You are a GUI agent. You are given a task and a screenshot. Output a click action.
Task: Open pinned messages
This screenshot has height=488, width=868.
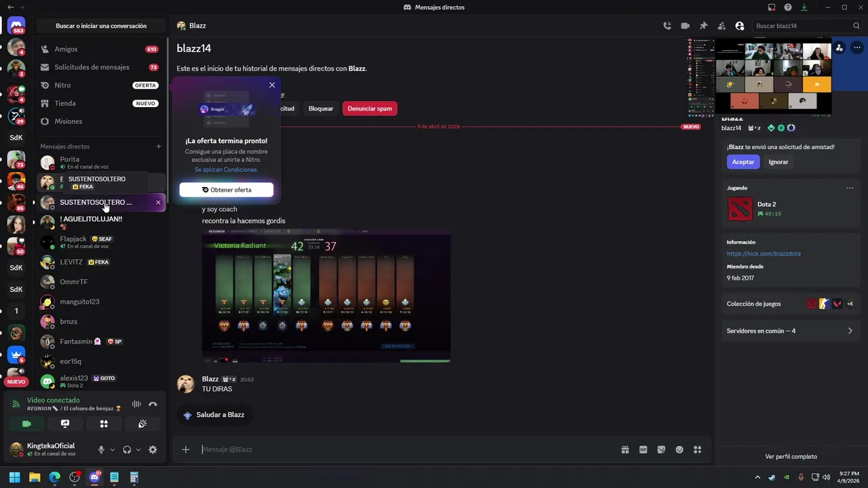pos(703,26)
